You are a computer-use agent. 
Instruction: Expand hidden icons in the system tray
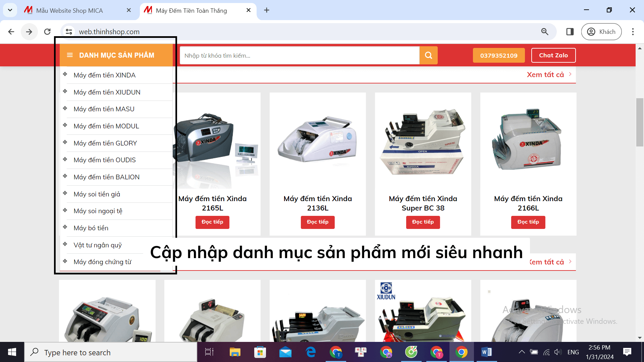[522, 352]
